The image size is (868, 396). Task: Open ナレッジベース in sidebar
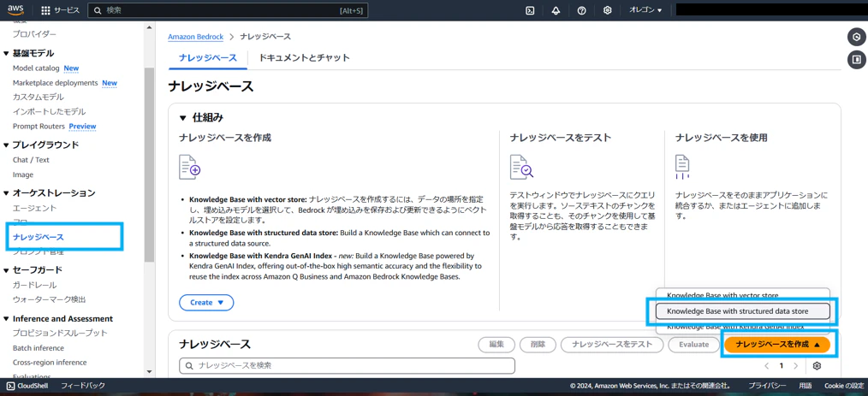[x=39, y=237]
